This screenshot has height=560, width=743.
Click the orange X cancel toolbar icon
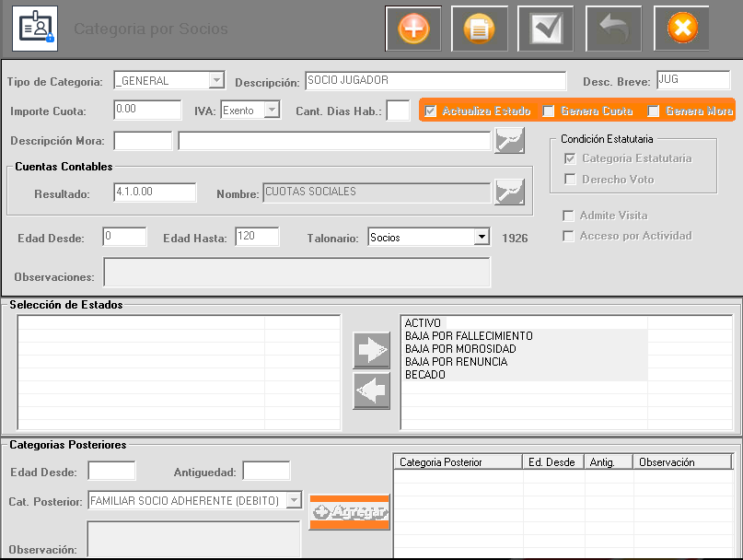tap(681, 29)
